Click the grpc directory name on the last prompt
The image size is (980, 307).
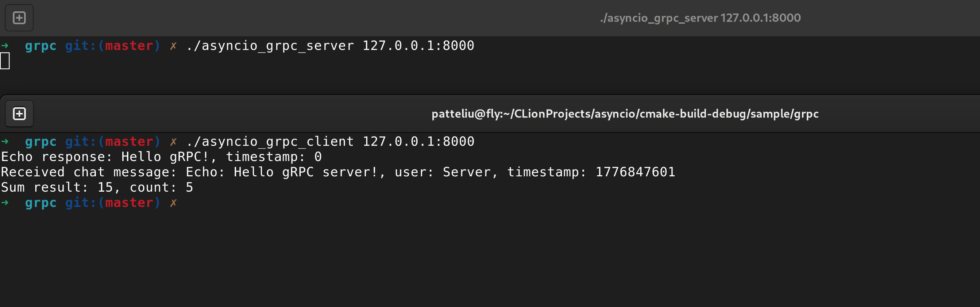click(40, 203)
